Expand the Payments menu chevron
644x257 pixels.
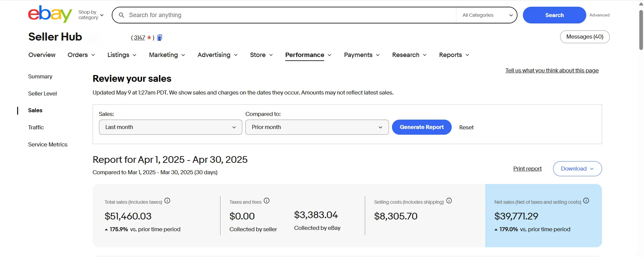pos(378,55)
